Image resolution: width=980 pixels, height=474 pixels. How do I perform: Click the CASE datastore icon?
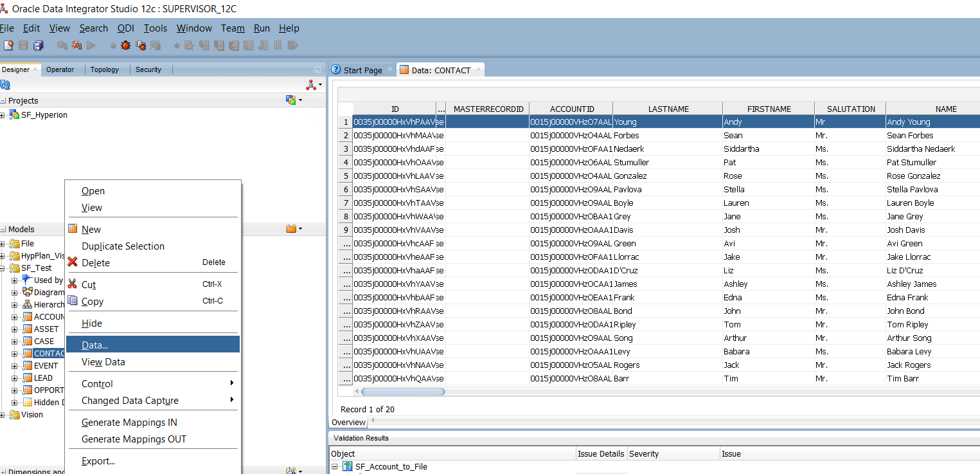point(28,342)
